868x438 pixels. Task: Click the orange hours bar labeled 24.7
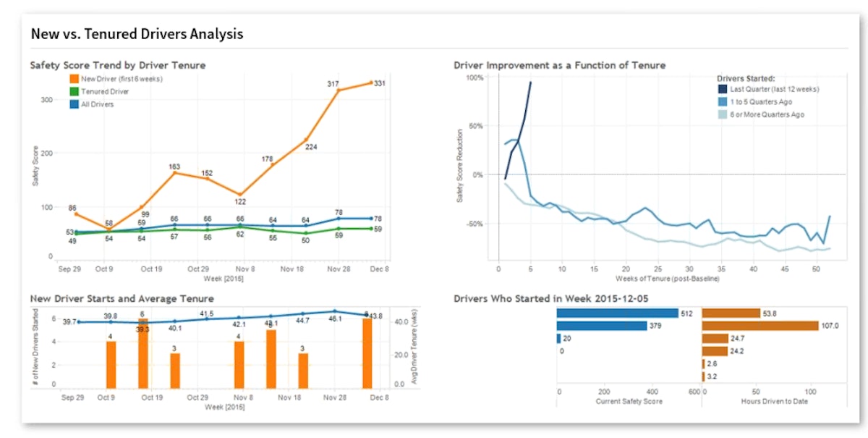click(715, 338)
